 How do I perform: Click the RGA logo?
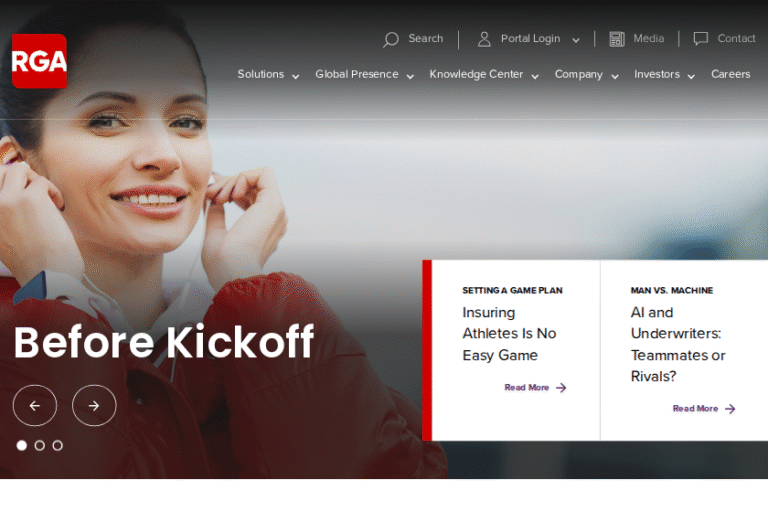(x=39, y=61)
